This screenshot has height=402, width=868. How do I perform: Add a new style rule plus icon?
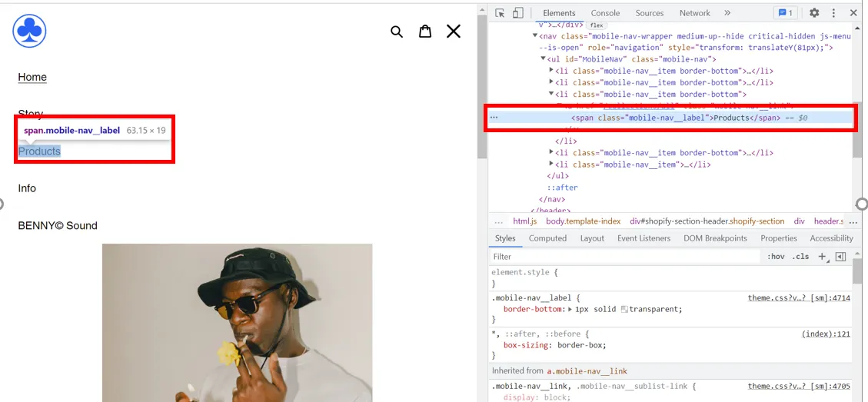[x=823, y=257]
